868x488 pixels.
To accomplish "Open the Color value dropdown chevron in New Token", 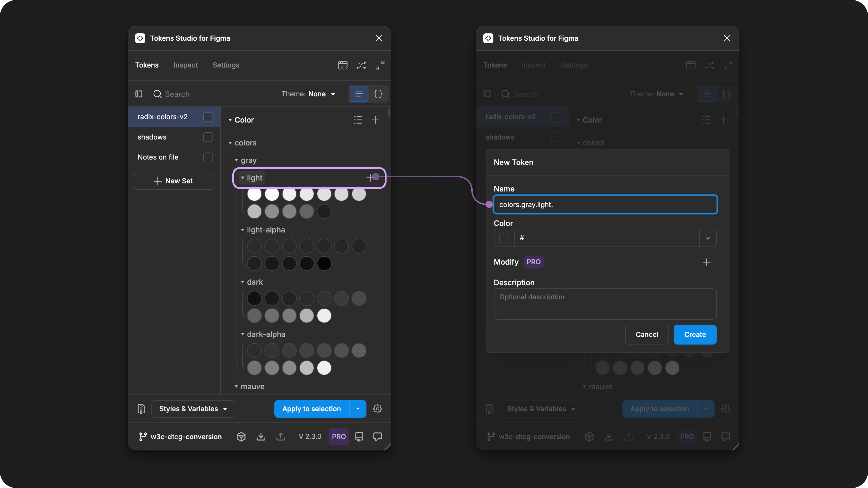I will tap(708, 238).
